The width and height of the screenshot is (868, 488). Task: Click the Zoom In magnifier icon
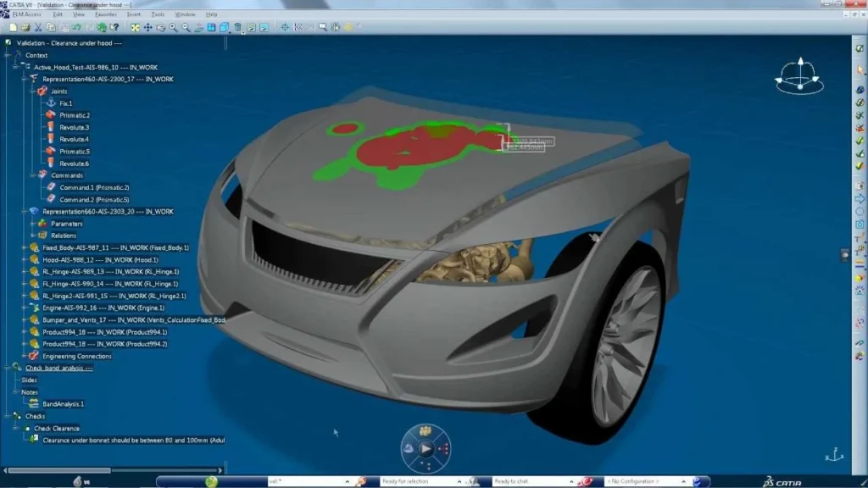pos(173,27)
